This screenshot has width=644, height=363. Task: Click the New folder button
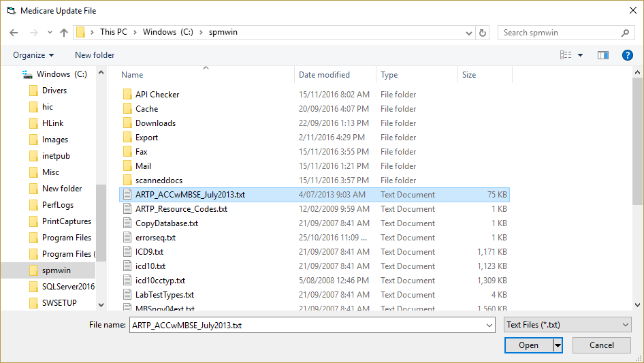point(95,55)
